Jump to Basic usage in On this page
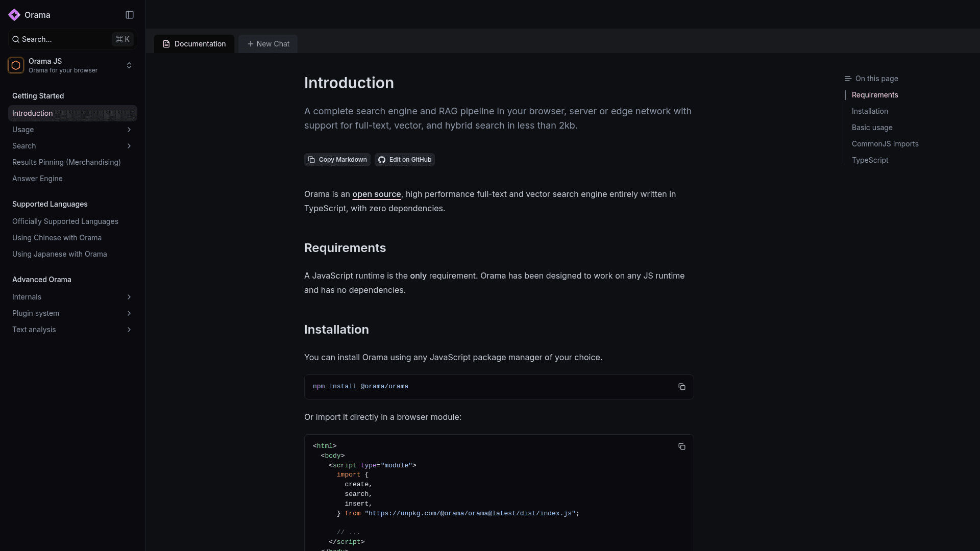 tap(872, 128)
